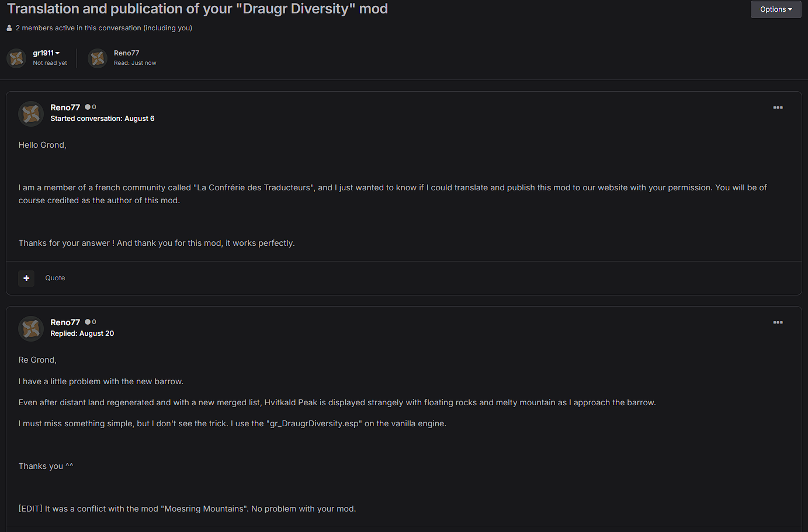Screen dimensions: 808x532
Task: Open Reno77's username on first message
Action: [x=65, y=107]
